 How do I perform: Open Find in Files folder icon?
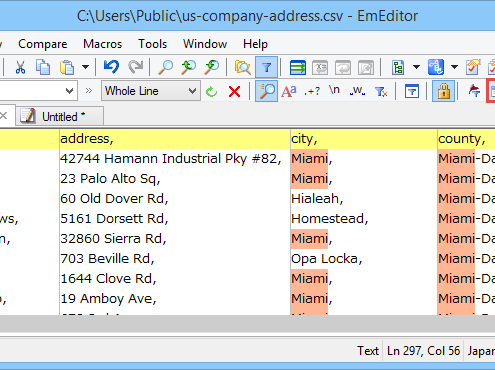(242, 67)
